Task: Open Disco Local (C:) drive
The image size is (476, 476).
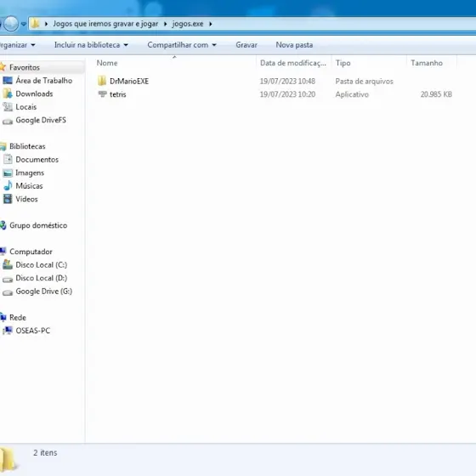Action: [x=42, y=265]
